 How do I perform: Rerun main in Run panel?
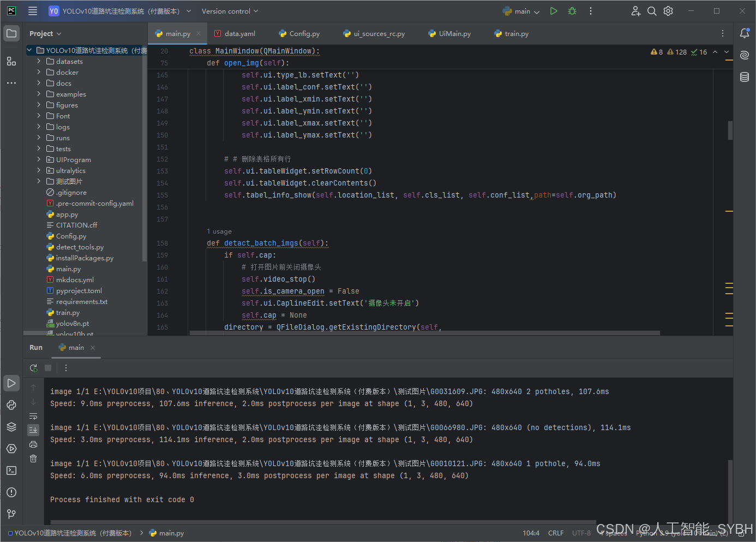(33, 368)
